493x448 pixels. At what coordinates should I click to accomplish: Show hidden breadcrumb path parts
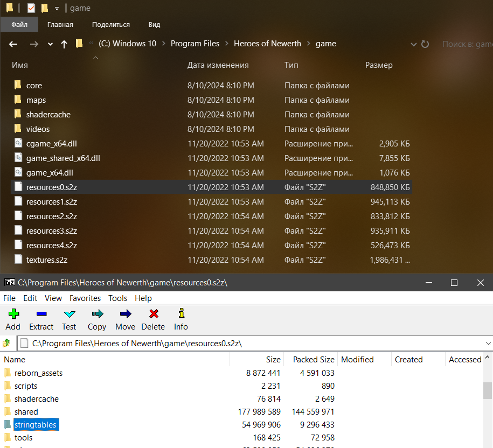(x=91, y=43)
